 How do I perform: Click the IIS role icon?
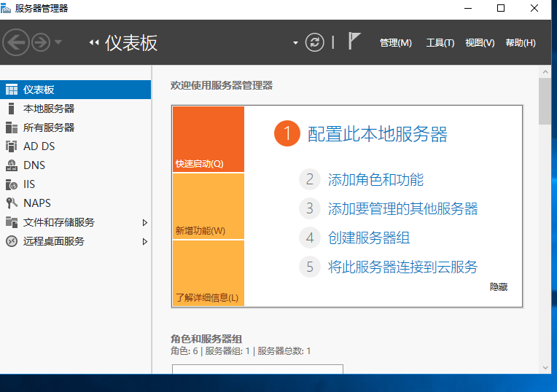[x=12, y=184]
